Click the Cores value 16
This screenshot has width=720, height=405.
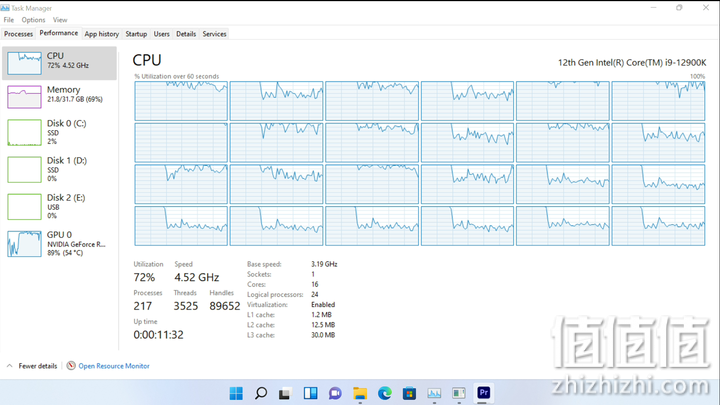315,284
